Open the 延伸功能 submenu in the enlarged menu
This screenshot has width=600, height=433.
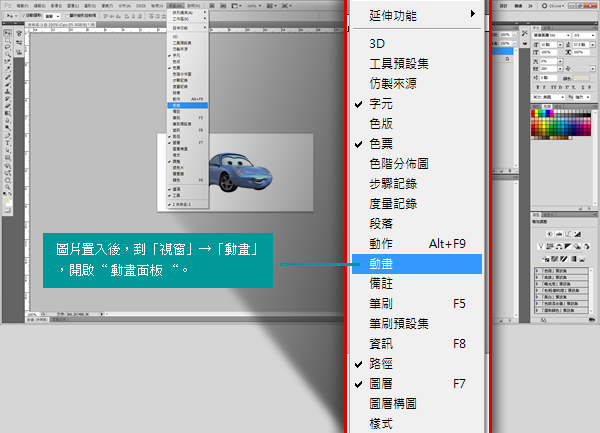(x=417, y=15)
